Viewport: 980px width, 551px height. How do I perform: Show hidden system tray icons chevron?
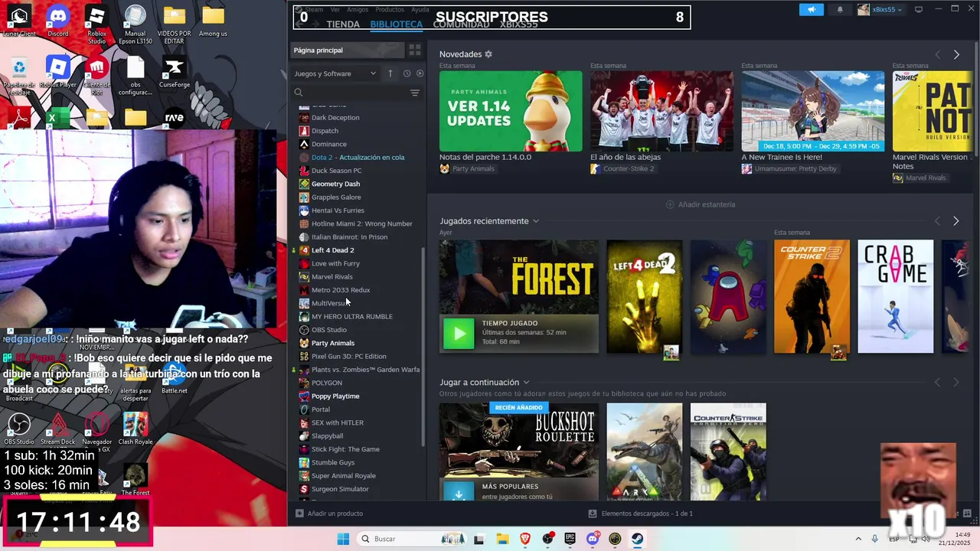pos(857,539)
